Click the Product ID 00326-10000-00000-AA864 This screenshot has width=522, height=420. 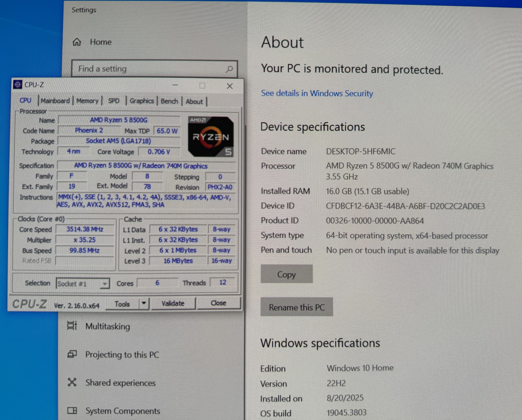point(375,221)
